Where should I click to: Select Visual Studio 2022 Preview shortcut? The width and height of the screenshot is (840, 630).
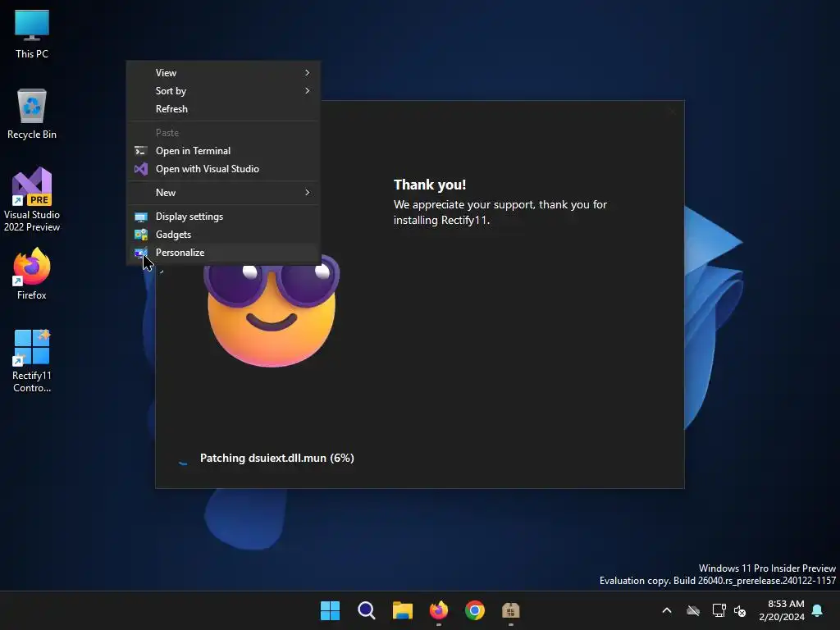point(32,200)
